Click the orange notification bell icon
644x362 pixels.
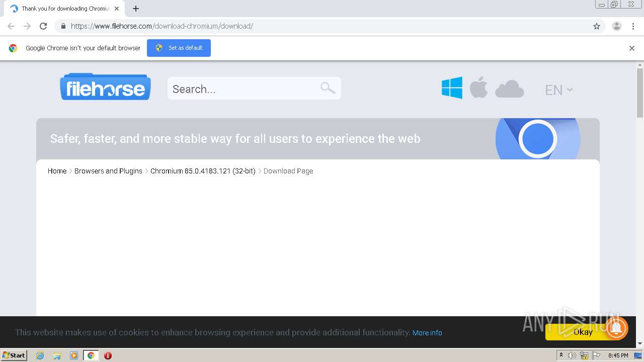[x=616, y=328]
